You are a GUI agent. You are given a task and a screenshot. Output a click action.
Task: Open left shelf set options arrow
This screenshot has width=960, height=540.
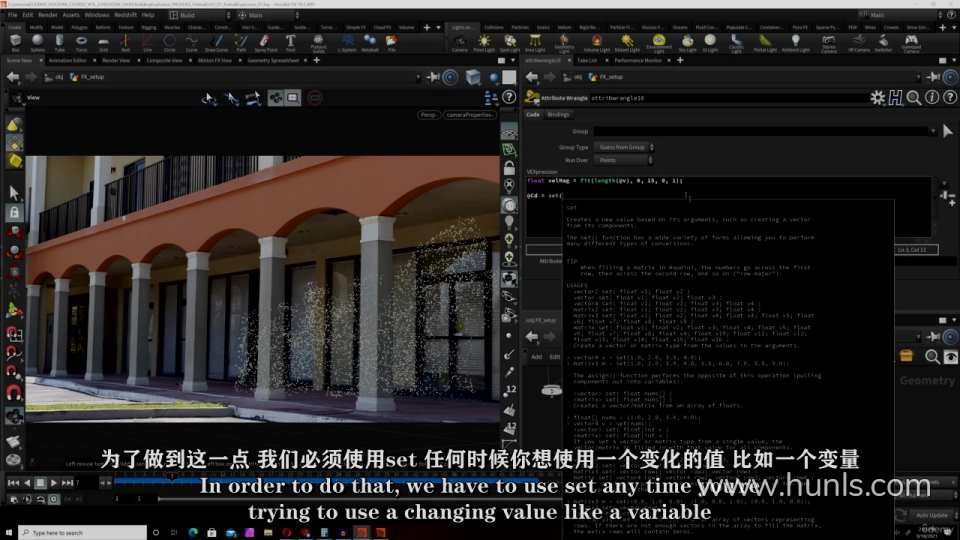(x=438, y=28)
